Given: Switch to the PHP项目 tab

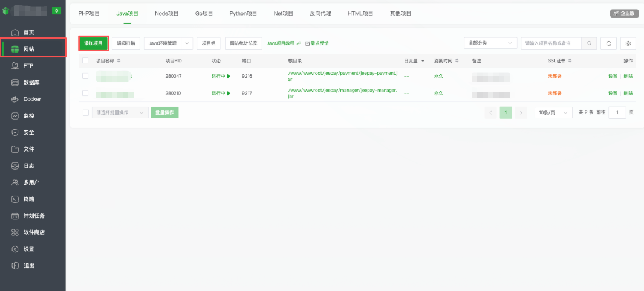Looking at the screenshot, I should click(89, 13).
